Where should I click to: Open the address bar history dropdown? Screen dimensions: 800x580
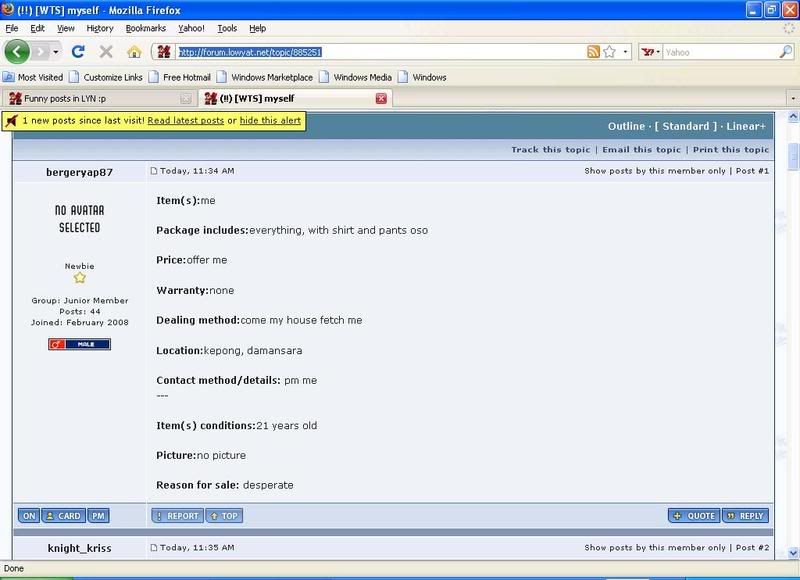click(626, 51)
